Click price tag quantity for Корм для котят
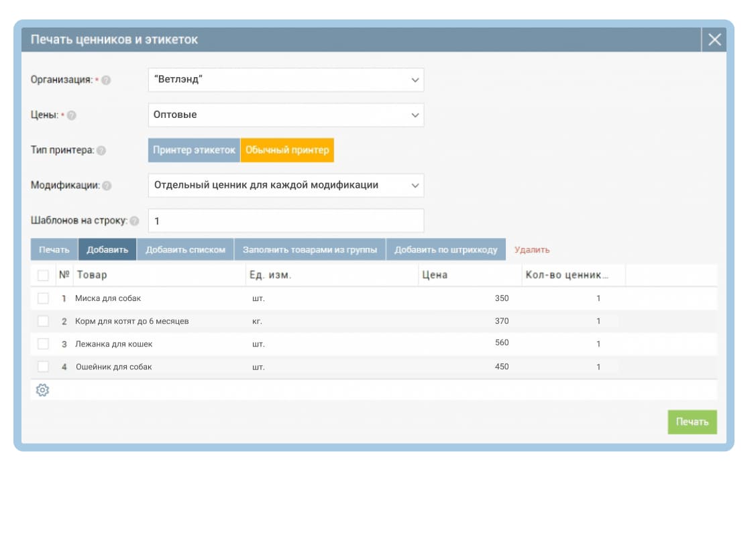 point(598,321)
